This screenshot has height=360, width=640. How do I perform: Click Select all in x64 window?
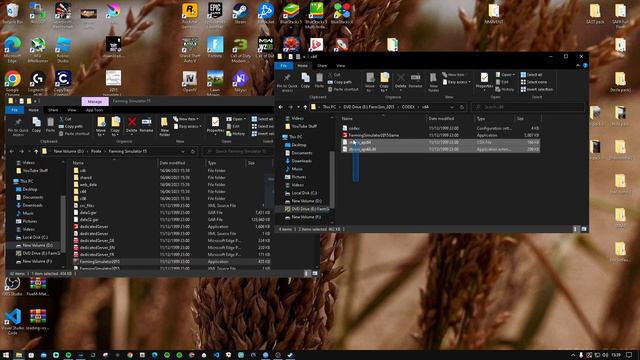pyautogui.click(x=531, y=75)
